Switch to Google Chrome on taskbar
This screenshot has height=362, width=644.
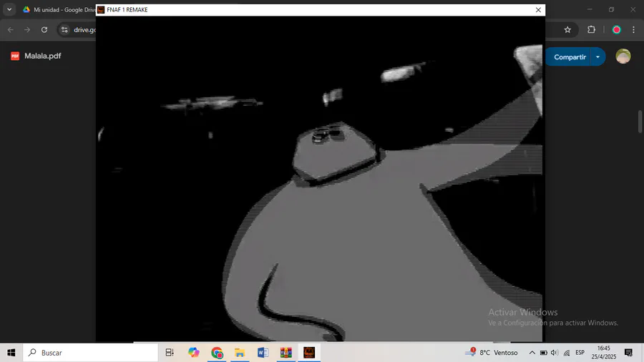point(217,353)
